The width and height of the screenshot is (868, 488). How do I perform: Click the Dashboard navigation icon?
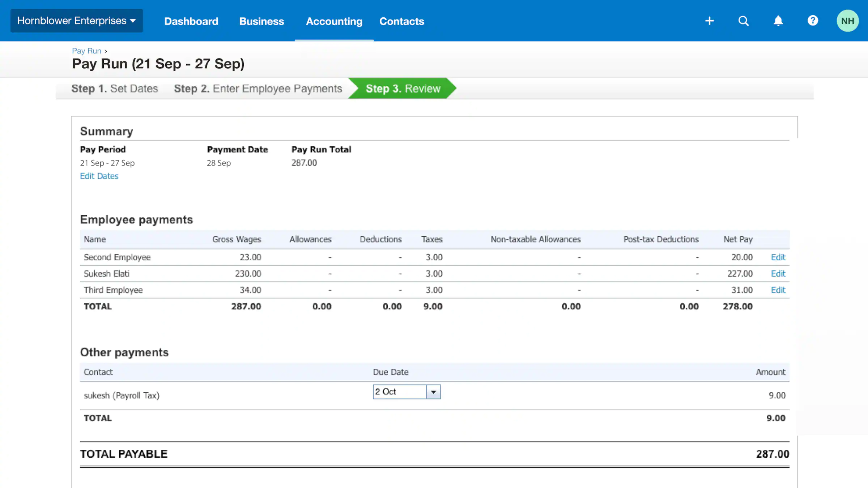pyautogui.click(x=191, y=21)
